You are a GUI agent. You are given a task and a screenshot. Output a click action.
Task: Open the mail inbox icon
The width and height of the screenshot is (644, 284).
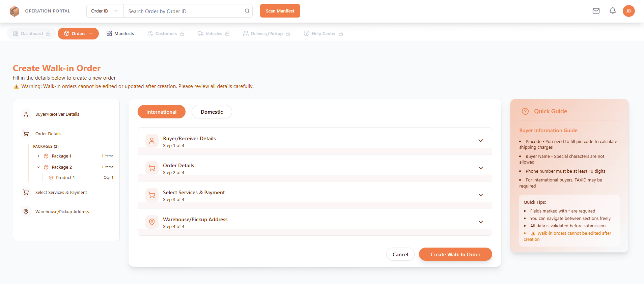click(x=596, y=11)
